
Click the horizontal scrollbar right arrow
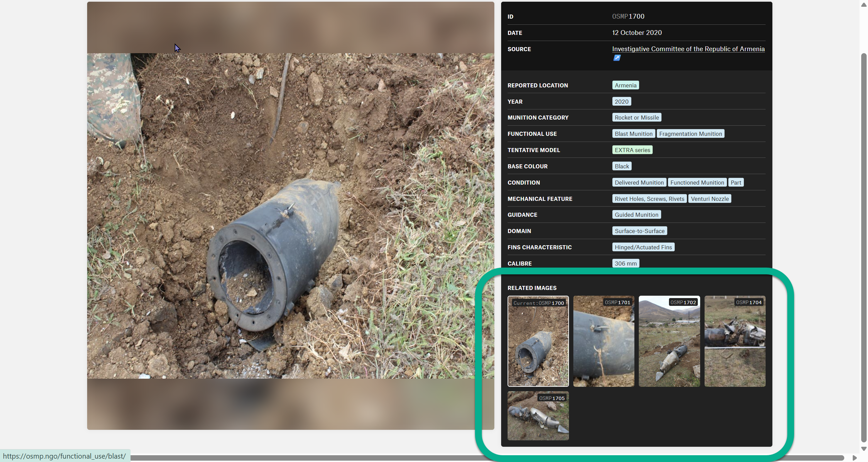(854, 458)
